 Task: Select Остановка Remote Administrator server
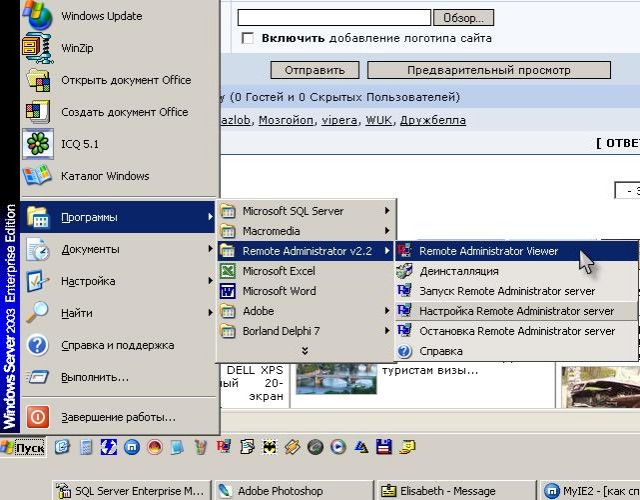(516, 331)
